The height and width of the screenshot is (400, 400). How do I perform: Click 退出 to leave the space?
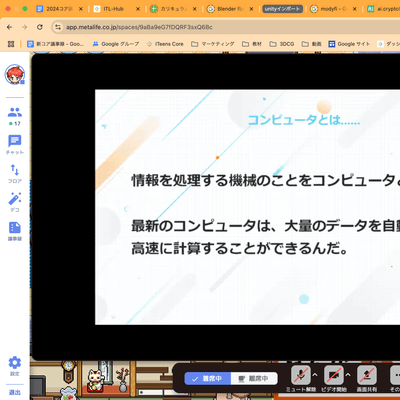[15, 392]
